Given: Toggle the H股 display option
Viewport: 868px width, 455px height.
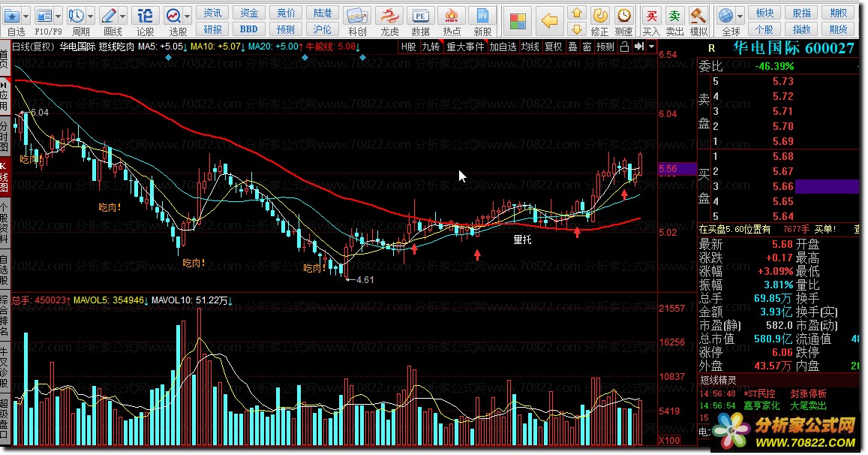Looking at the screenshot, I should click(409, 47).
